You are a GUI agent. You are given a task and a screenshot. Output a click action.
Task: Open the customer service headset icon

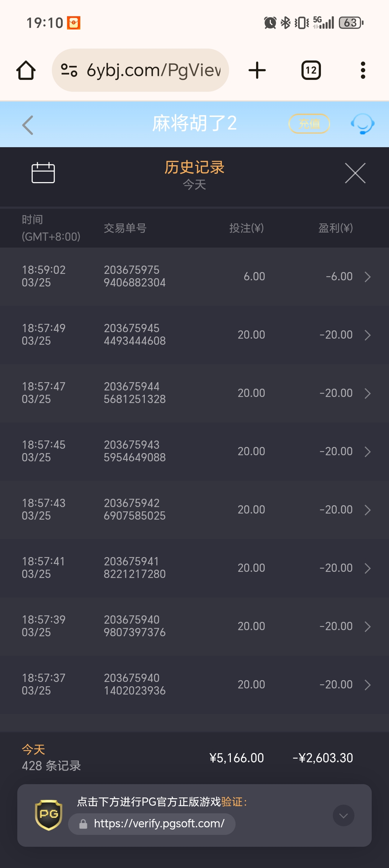click(362, 124)
